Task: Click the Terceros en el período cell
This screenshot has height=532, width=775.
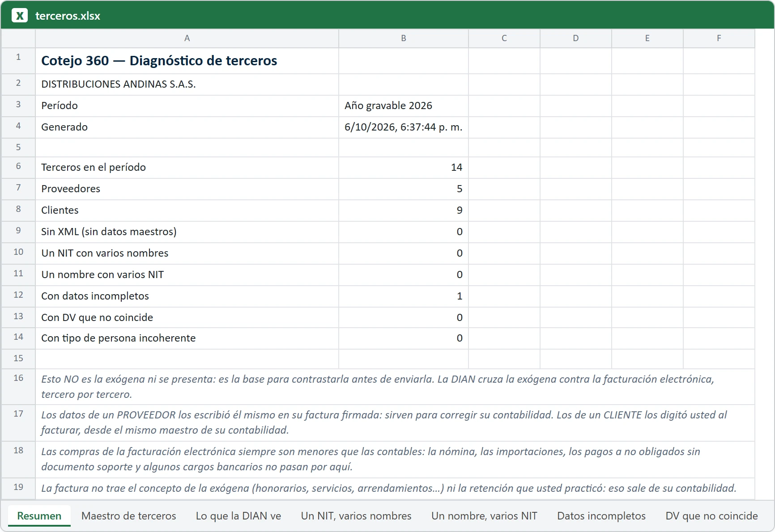Action: pos(187,168)
